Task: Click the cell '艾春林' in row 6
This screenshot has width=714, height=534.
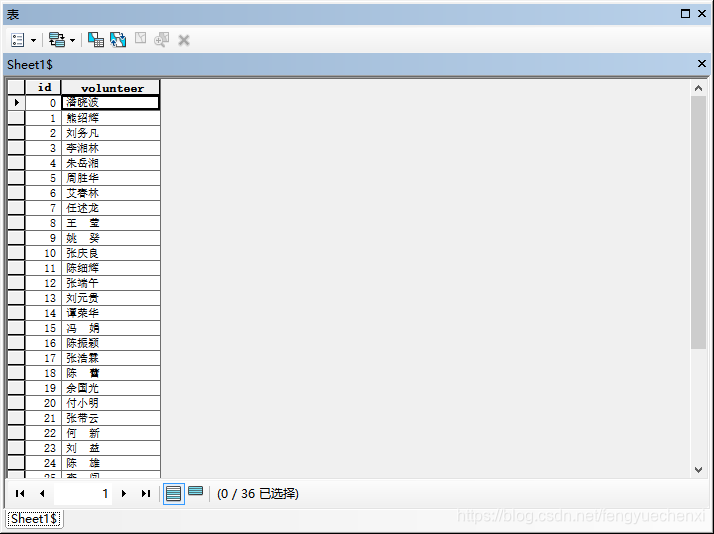Action: [x=111, y=193]
